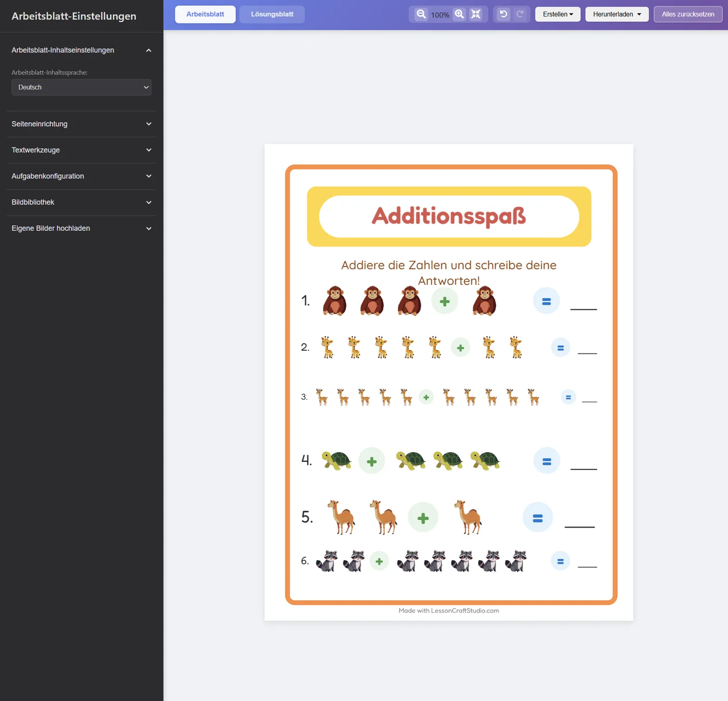Click the answer line of problem 1
This screenshot has width=728, height=701.
tap(583, 309)
